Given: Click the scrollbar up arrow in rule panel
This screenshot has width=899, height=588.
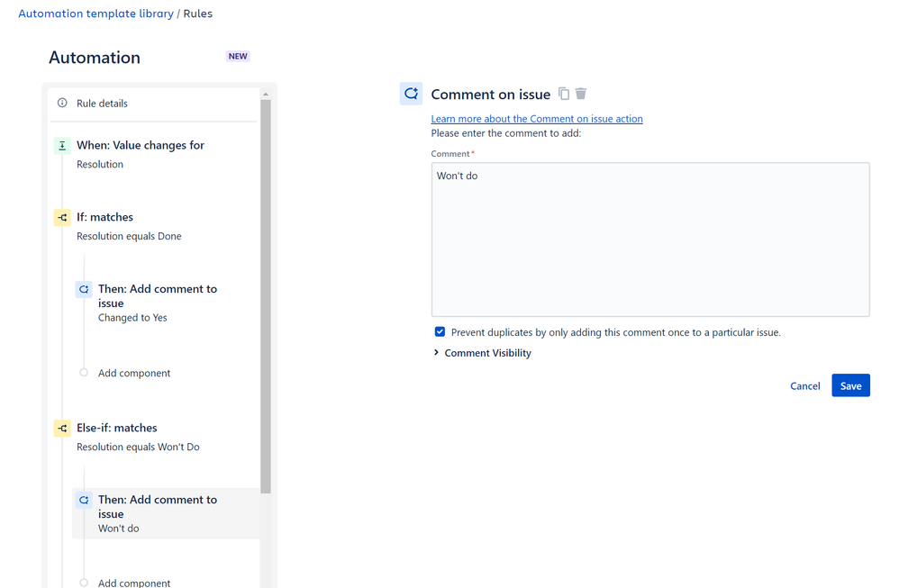Looking at the screenshot, I should pos(266,94).
